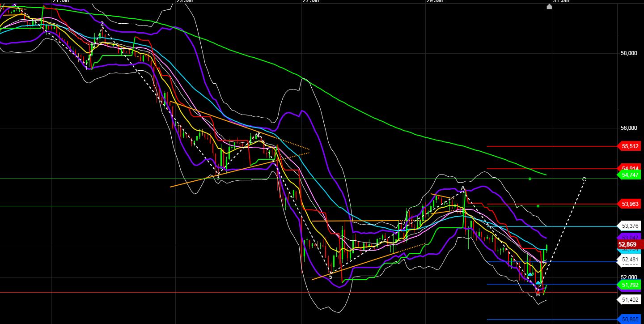Click projection target label C

point(584,178)
